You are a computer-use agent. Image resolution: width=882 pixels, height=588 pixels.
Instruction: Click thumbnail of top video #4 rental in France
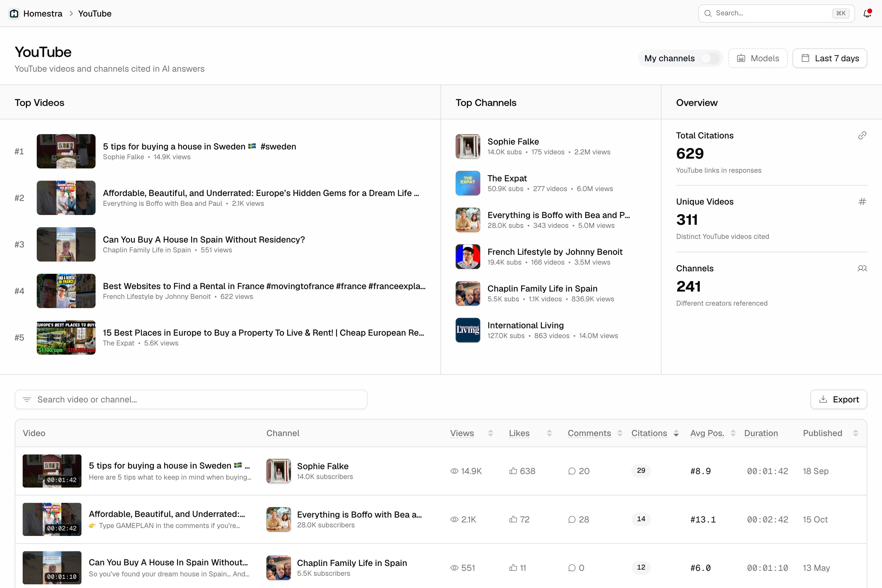click(x=66, y=291)
